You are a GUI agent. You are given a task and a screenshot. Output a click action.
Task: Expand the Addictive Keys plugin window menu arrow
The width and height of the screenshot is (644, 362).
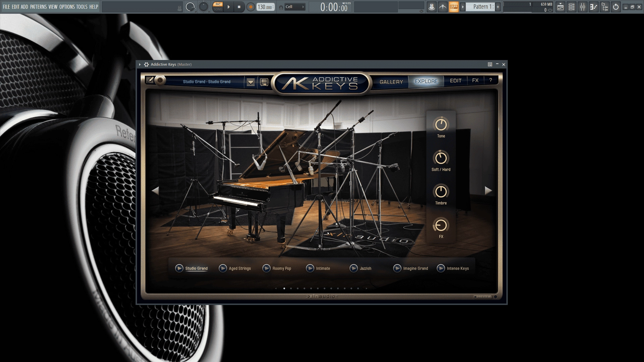[140, 64]
